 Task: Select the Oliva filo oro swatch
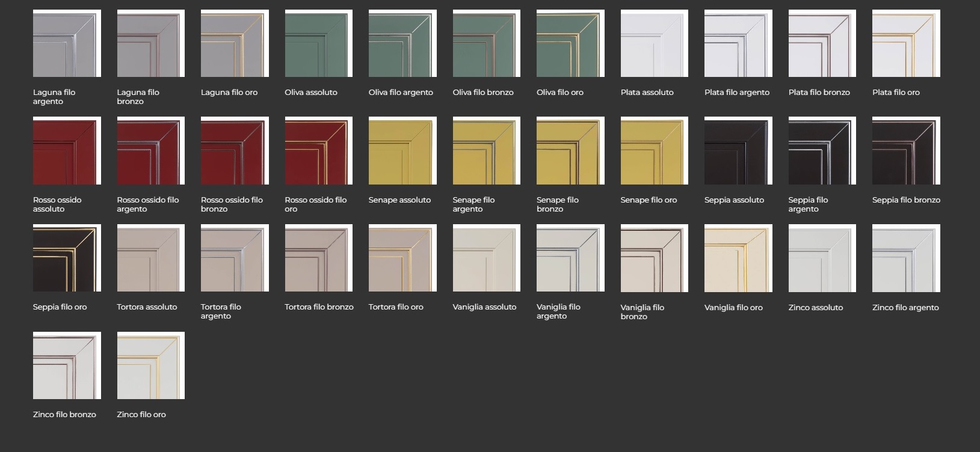[570, 43]
